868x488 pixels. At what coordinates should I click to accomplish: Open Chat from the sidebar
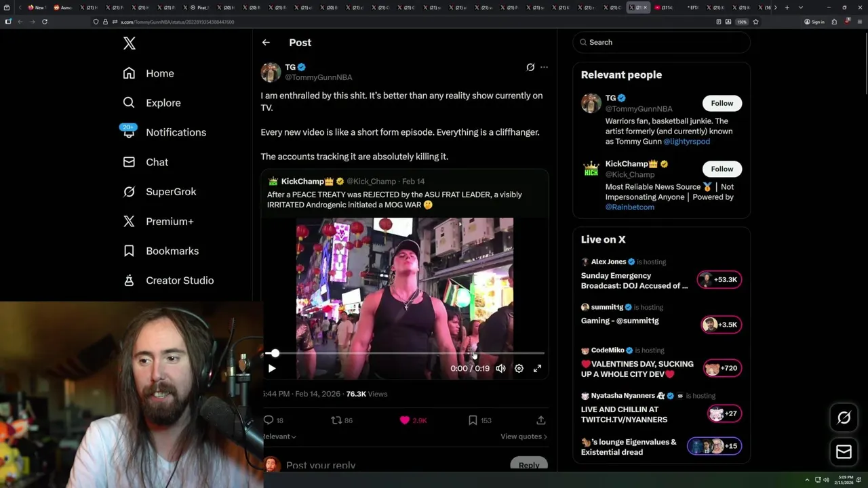(145, 162)
